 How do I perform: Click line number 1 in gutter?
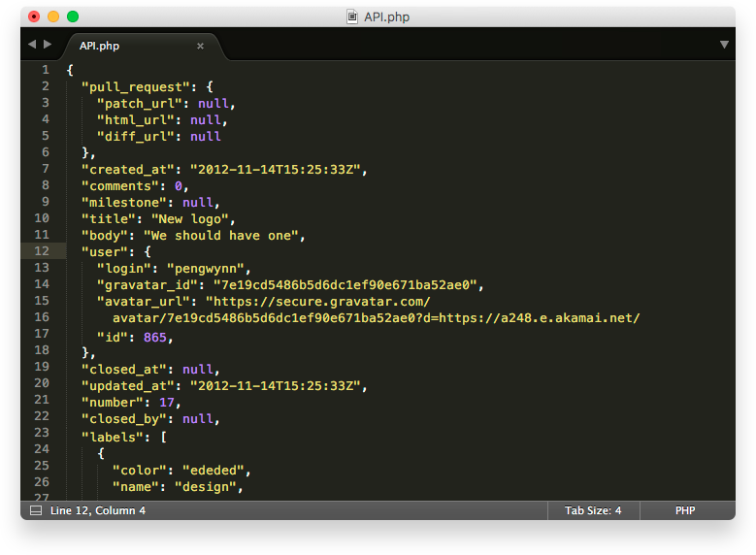tap(46, 70)
